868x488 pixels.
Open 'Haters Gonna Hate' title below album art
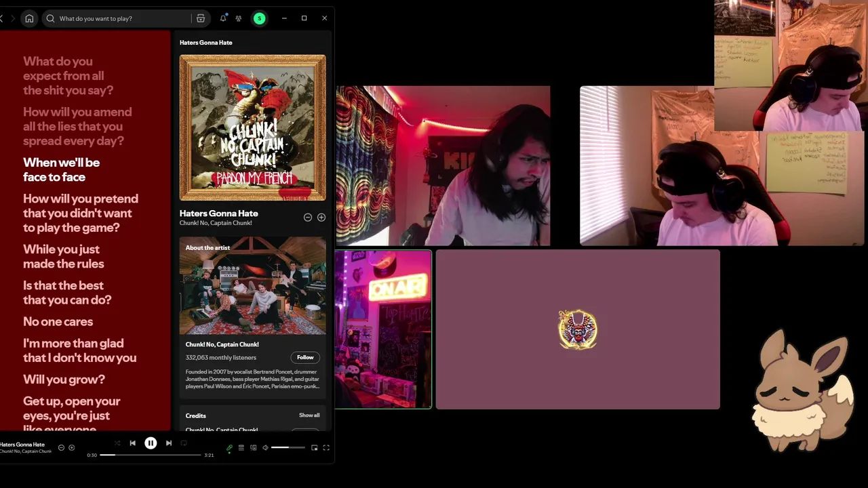218,213
